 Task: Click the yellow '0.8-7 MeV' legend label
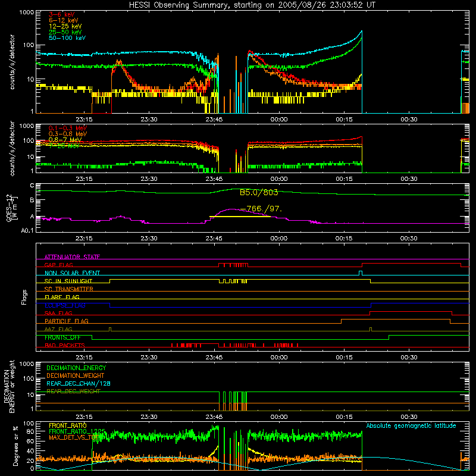65,140
